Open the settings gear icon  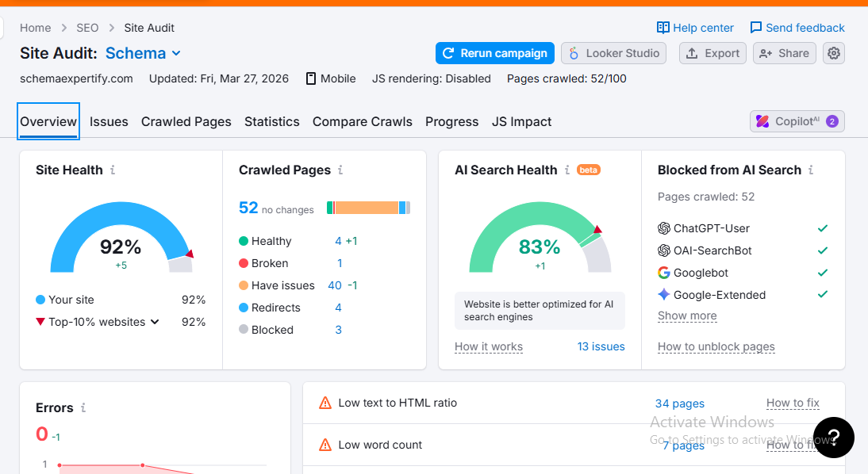[x=834, y=53]
